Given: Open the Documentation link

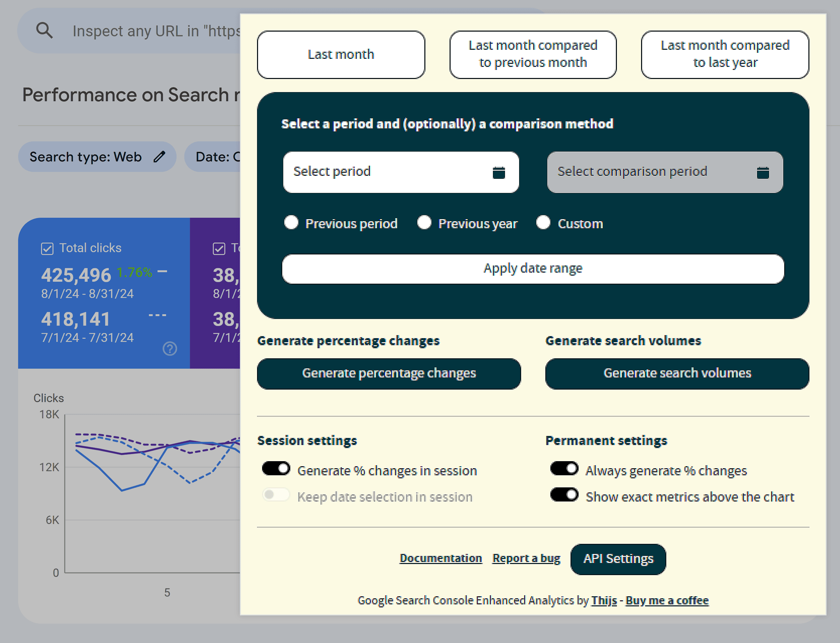Looking at the screenshot, I should [x=440, y=558].
